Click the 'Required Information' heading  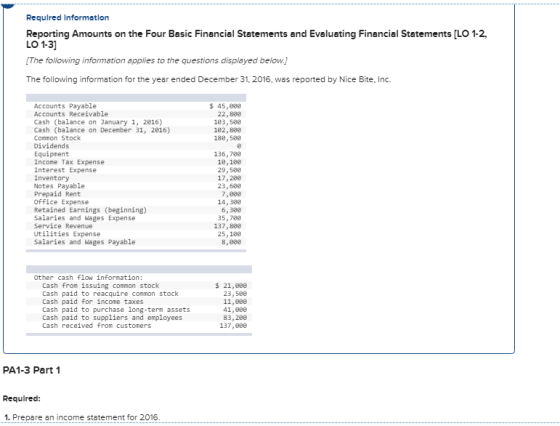[x=68, y=17]
